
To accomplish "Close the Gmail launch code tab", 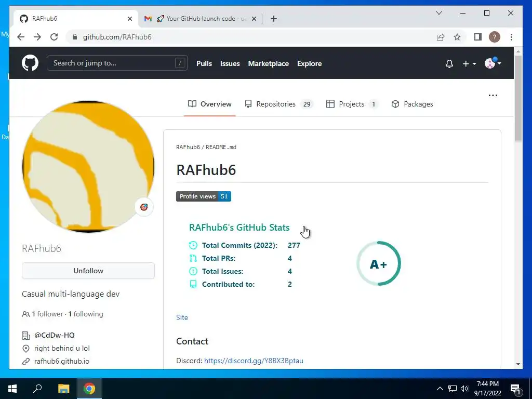I will pos(254,19).
